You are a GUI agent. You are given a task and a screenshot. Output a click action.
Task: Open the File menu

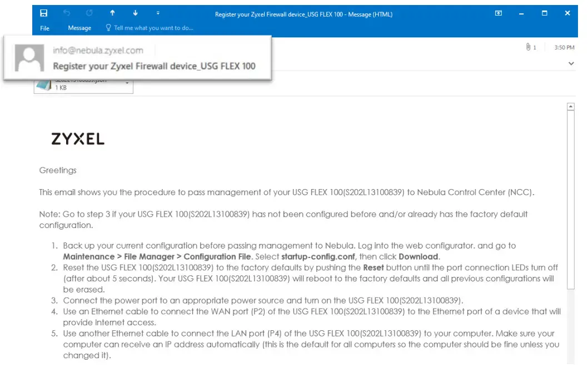(x=44, y=28)
